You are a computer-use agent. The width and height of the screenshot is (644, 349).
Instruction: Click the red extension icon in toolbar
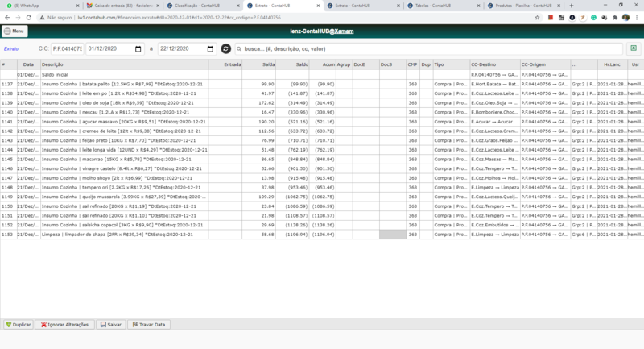coord(551,18)
